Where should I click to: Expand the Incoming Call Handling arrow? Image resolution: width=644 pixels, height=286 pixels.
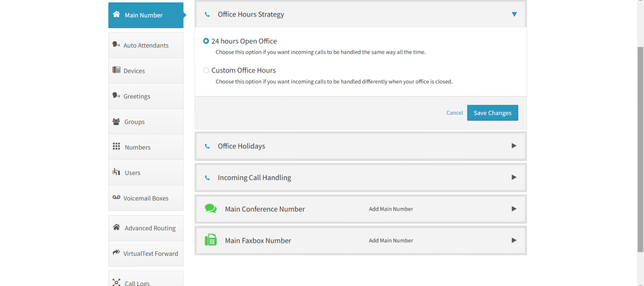tap(514, 177)
